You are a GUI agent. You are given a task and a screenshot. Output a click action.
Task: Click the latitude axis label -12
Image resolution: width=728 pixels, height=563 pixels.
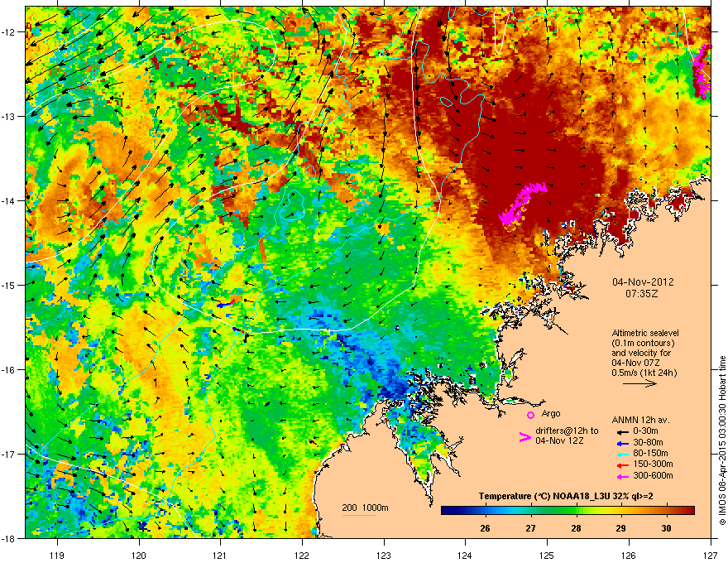click(x=8, y=32)
